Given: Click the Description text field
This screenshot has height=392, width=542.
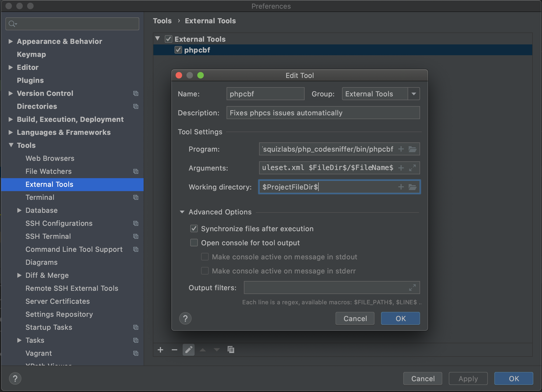Looking at the screenshot, I should coord(323,113).
